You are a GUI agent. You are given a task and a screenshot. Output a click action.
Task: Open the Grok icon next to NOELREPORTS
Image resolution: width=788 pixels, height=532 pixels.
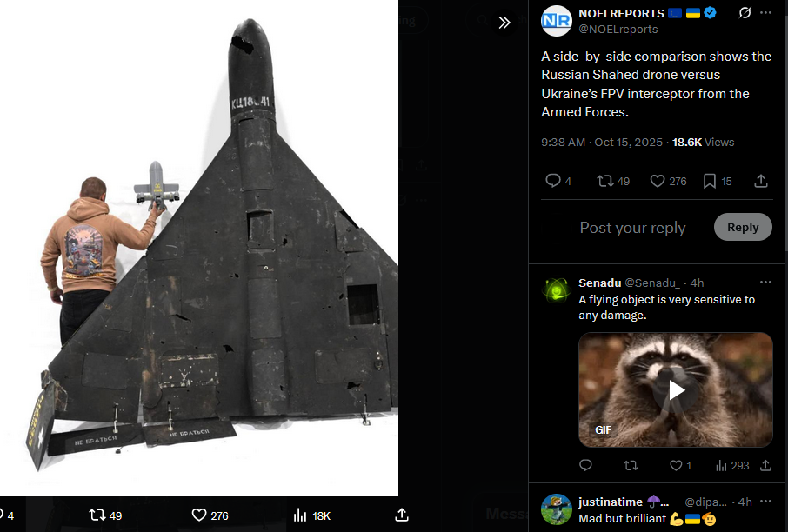[x=745, y=12]
